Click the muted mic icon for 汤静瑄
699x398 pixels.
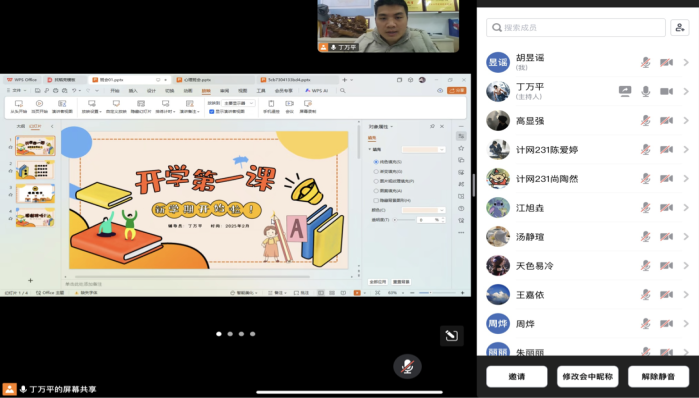[x=646, y=237]
